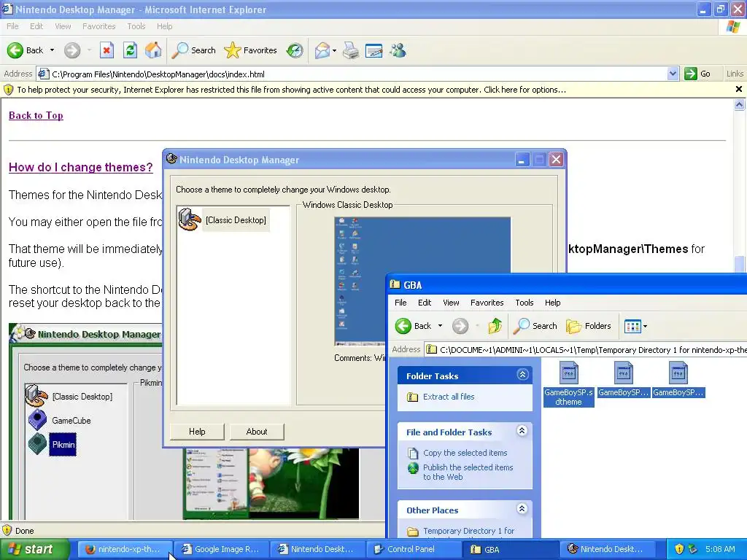Collapse the File and Folder Tasks panel
Screen dimensions: 747x560
[x=522, y=431]
